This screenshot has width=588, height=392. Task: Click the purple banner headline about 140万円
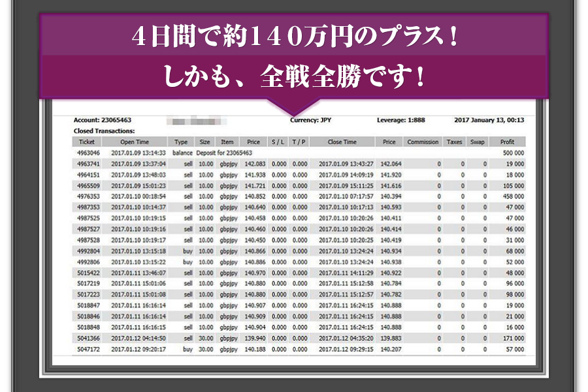click(x=293, y=37)
